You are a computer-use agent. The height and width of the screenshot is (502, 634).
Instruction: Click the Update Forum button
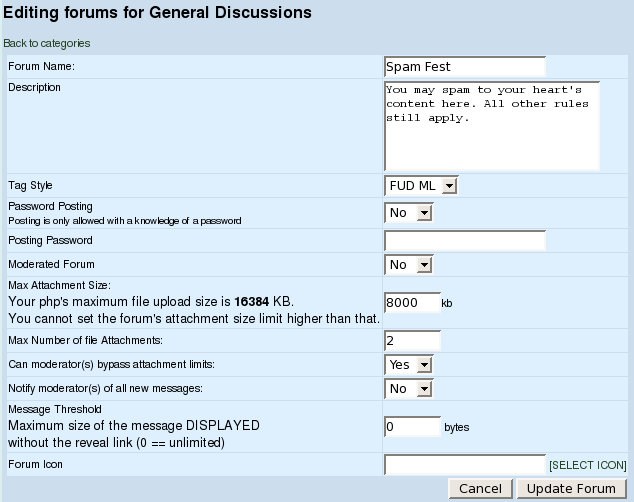[x=570, y=489]
